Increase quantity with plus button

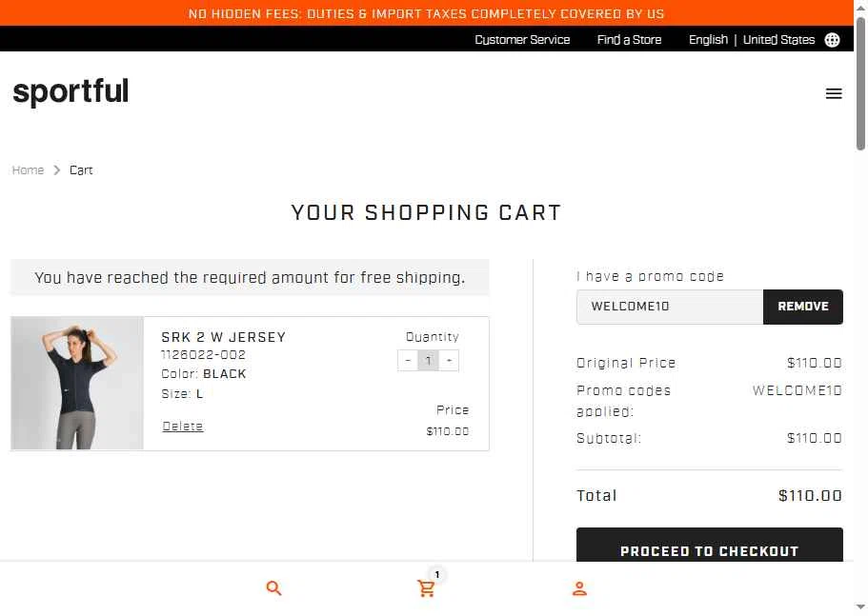click(449, 361)
